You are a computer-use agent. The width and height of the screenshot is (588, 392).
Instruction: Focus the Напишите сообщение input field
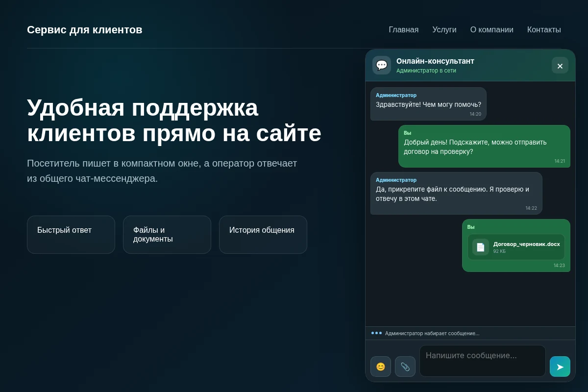point(483,361)
